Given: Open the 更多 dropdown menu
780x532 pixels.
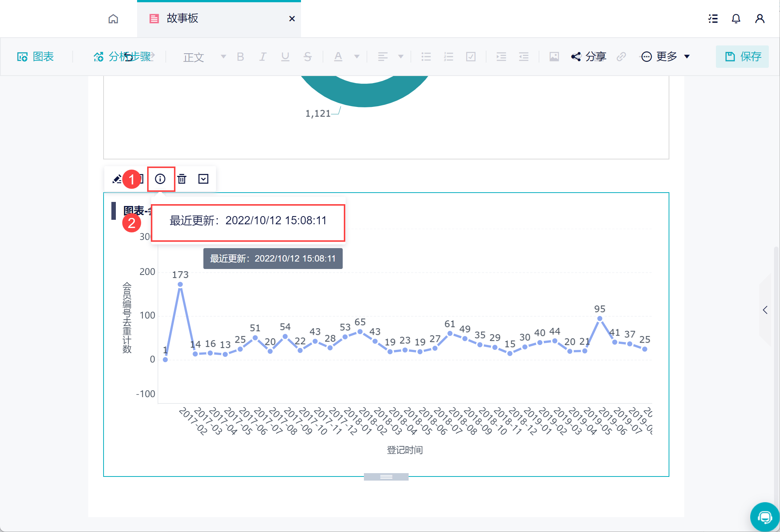Looking at the screenshot, I should [x=666, y=57].
